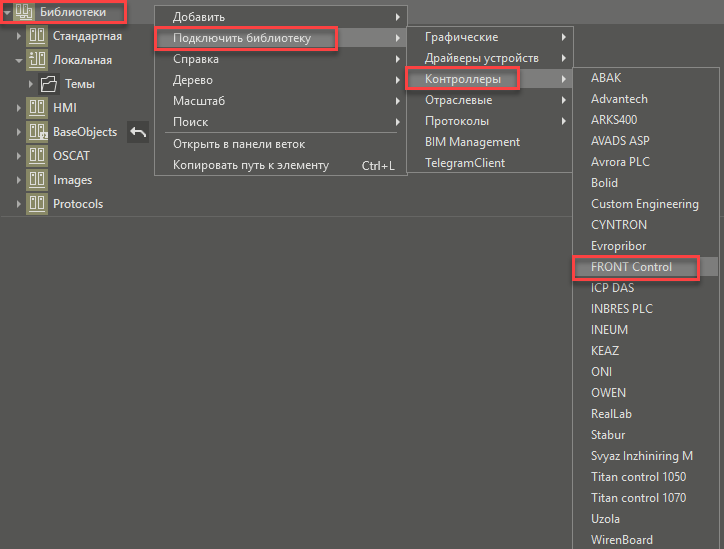
Task: Select CYNTRON controller library
Action: [646, 225]
